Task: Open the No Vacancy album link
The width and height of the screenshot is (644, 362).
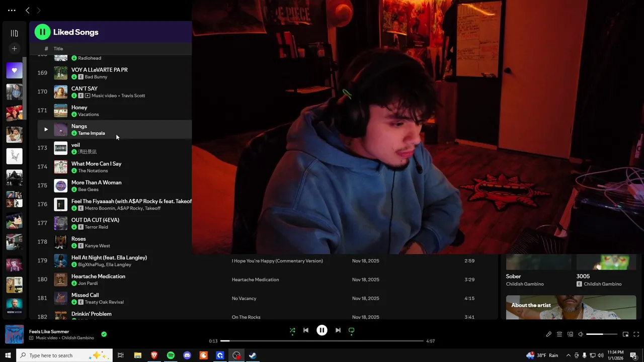Action: click(244, 298)
